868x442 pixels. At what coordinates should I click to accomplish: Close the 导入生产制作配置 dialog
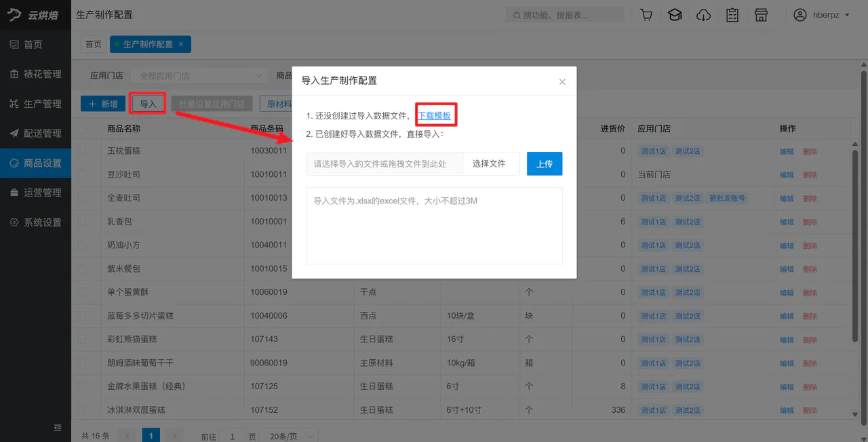(x=562, y=82)
